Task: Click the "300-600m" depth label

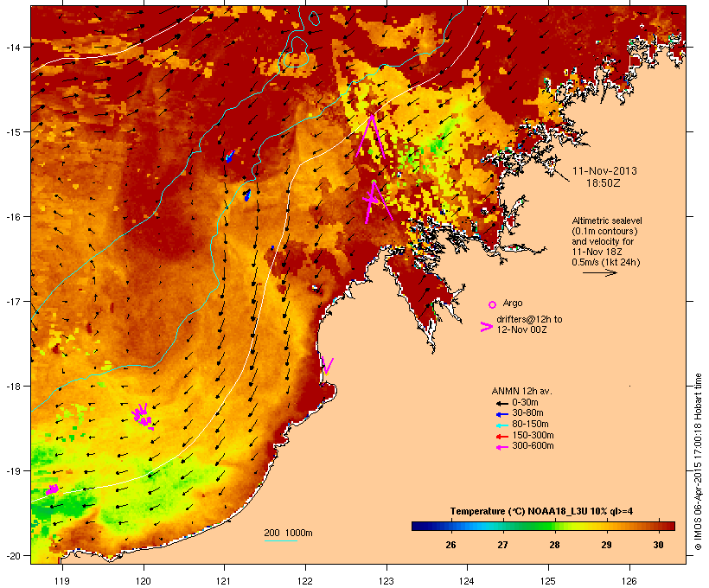Action: click(x=533, y=446)
